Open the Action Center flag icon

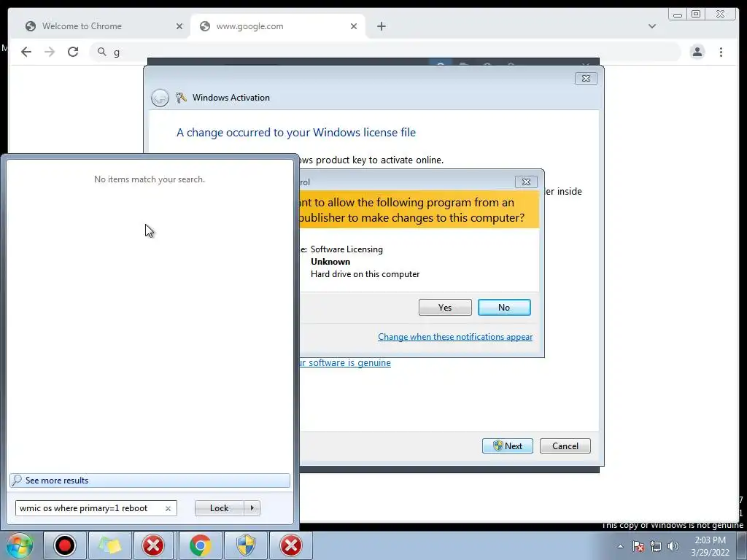638,546
